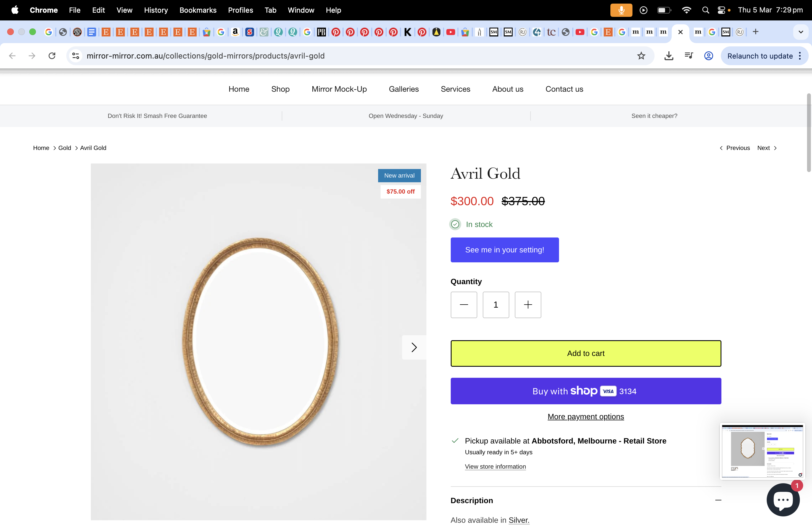This screenshot has height=528, width=812.
Task: Show next product image arrow
Action: (414, 347)
